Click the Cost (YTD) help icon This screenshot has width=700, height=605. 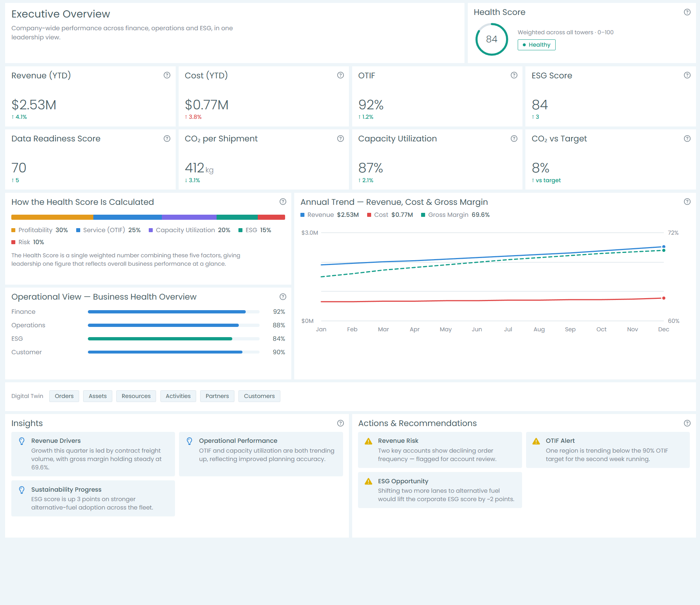(x=341, y=75)
